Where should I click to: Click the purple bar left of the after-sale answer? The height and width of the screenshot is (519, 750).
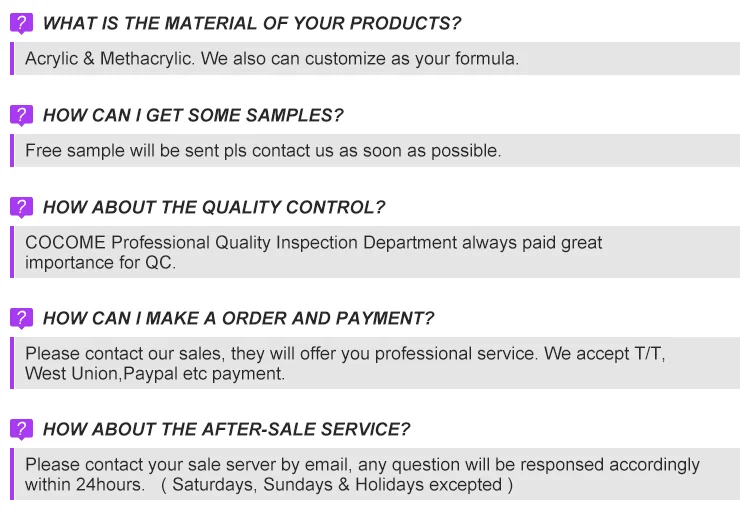[x=13, y=474]
